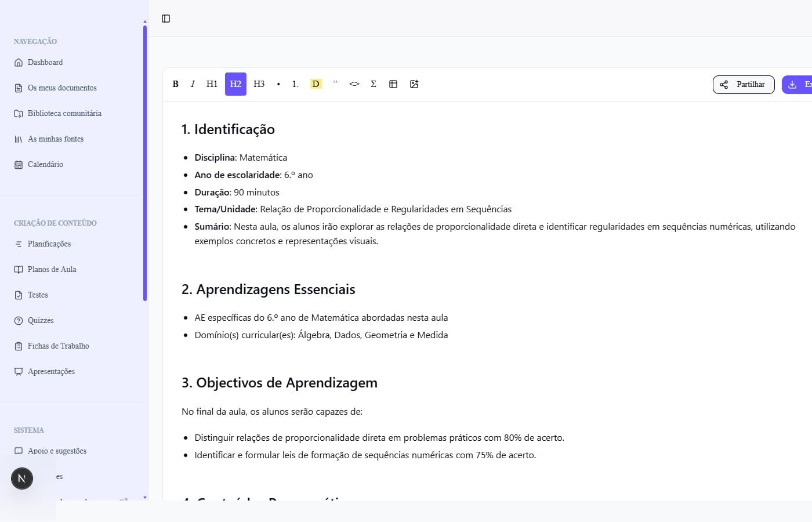Apply Heading 3 style
The height and width of the screenshot is (522, 812).
(x=259, y=84)
